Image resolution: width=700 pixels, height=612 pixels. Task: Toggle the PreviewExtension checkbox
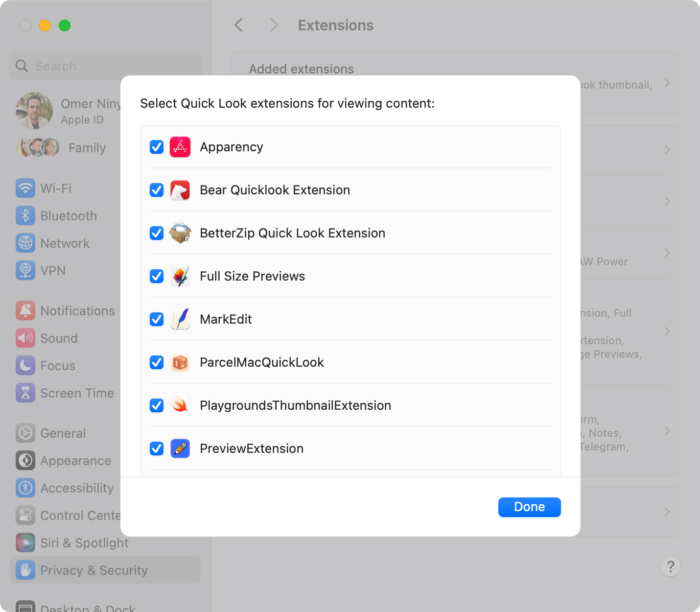[157, 448]
